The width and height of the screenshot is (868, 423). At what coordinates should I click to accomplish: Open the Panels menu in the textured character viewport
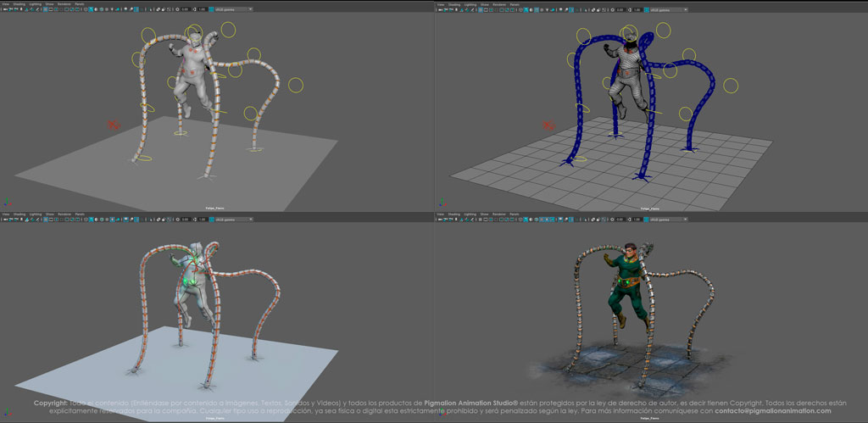[515, 214]
